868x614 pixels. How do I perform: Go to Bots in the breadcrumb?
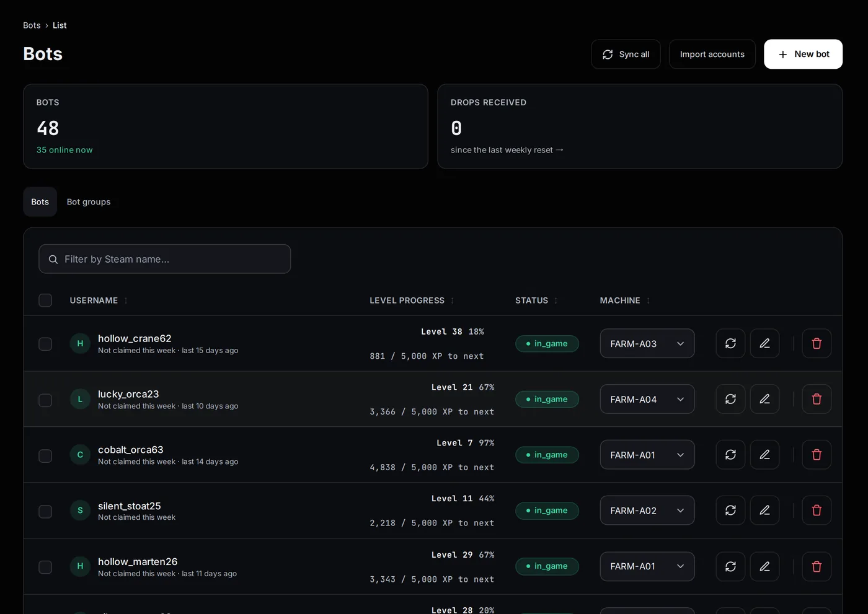[x=32, y=25]
